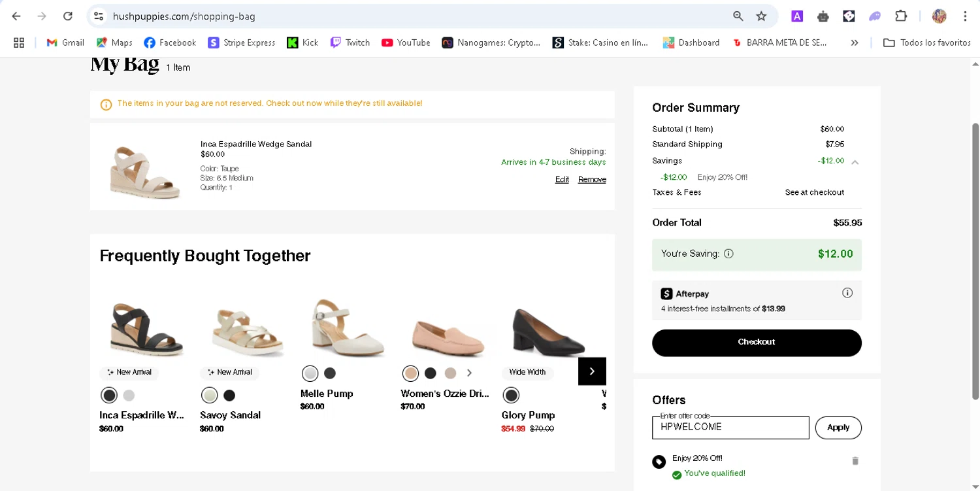
Task: Open the Kick bookmark
Action: [302, 42]
